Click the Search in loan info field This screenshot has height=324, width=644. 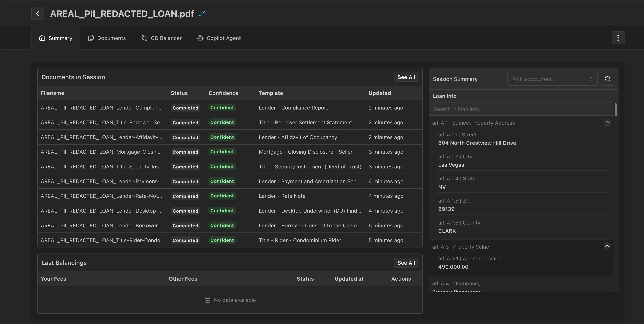click(521, 109)
